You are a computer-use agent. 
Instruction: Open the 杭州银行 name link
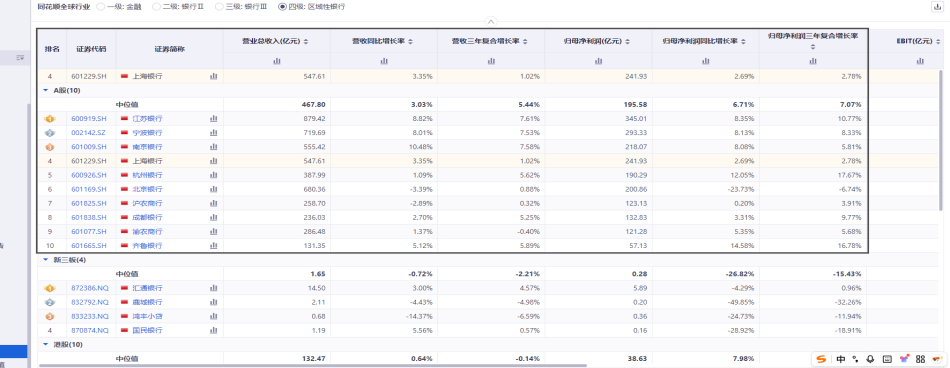147,175
